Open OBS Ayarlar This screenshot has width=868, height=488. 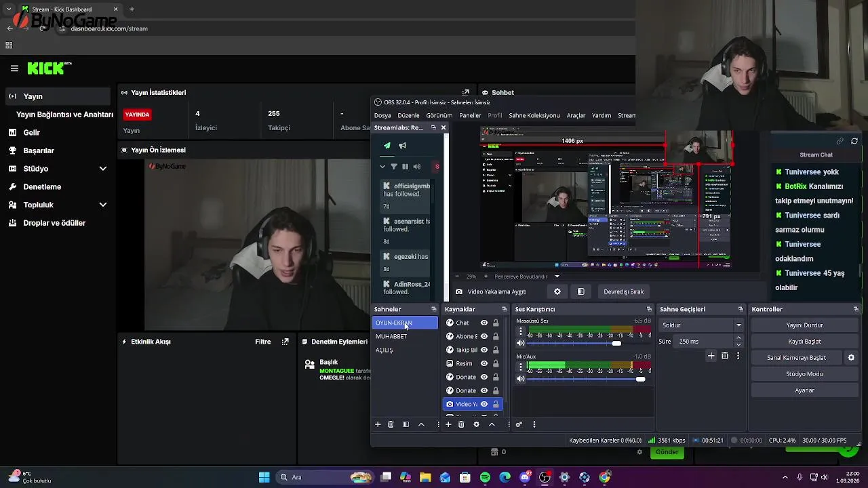pos(804,390)
